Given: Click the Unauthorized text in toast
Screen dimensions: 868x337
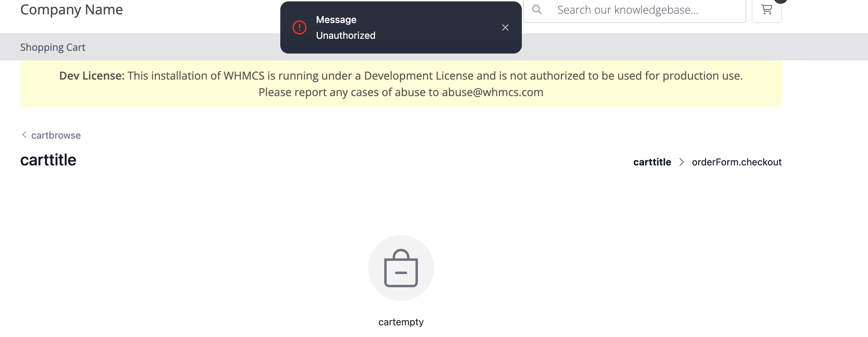Looking at the screenshot, I should 345,35.
